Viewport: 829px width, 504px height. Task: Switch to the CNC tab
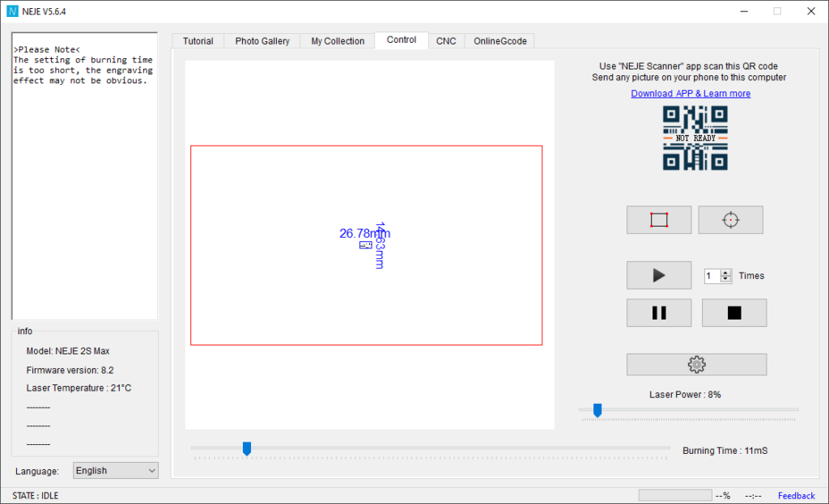point(446,41)
